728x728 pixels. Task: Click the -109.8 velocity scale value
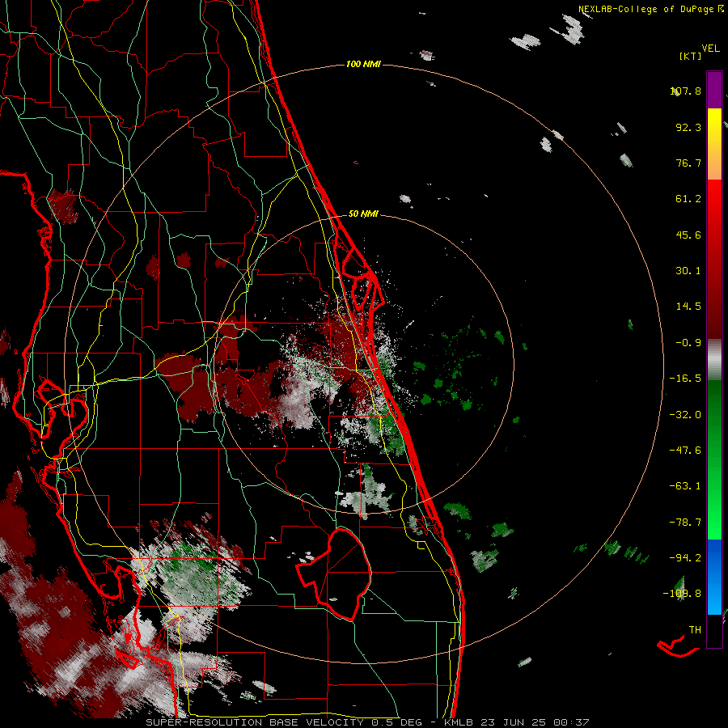click(682, 594)
